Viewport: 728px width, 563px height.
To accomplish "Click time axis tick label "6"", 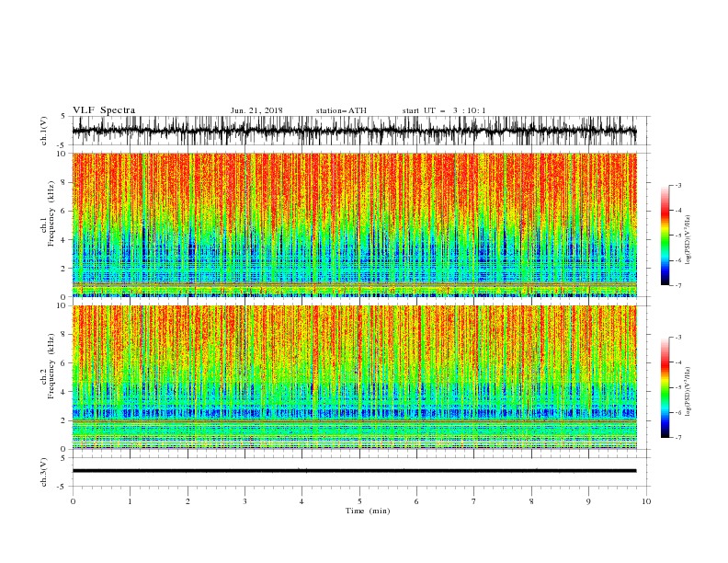I will (416, 501).
